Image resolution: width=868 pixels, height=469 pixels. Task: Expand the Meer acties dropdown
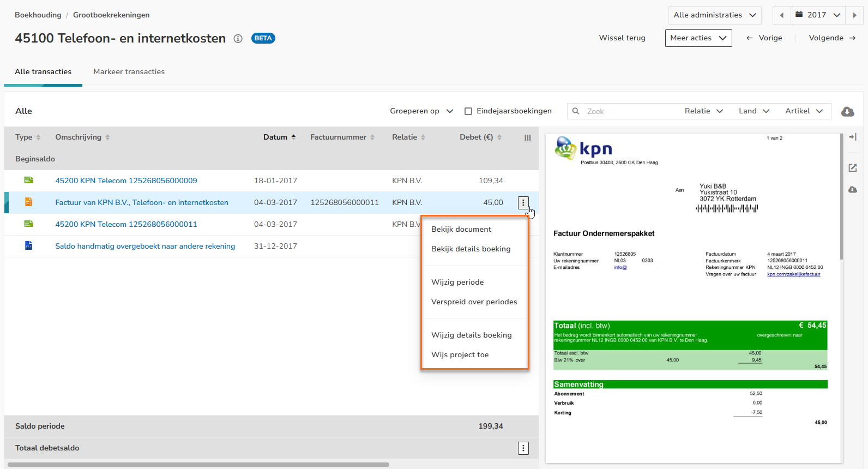tap(698, 38)
